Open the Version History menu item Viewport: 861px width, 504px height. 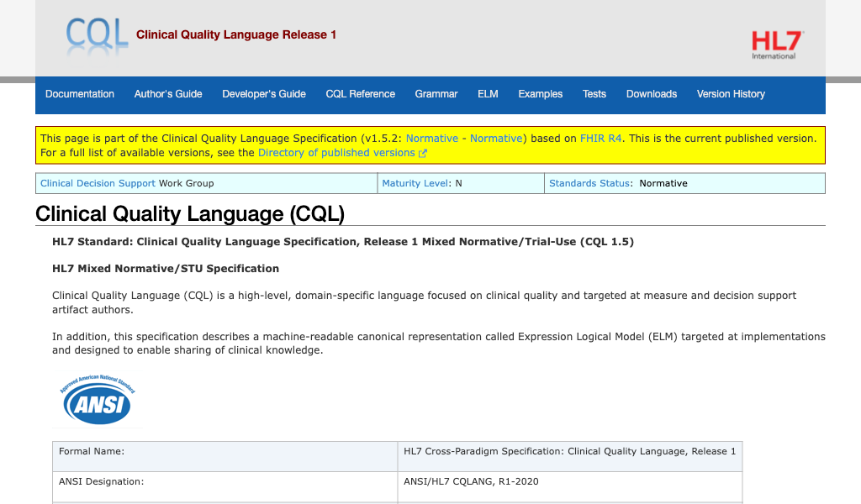pos(731,94)
